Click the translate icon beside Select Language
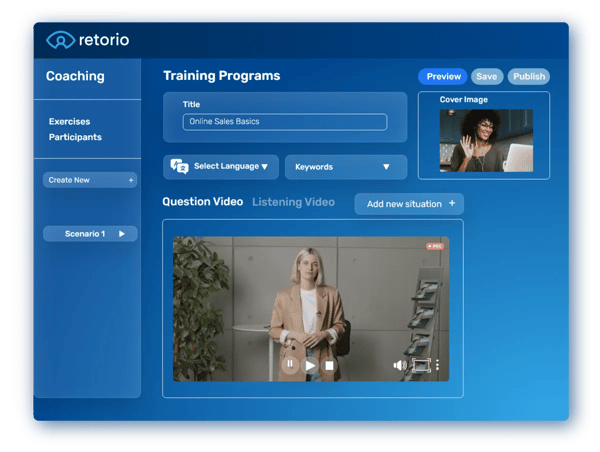 tap(179, 167)
